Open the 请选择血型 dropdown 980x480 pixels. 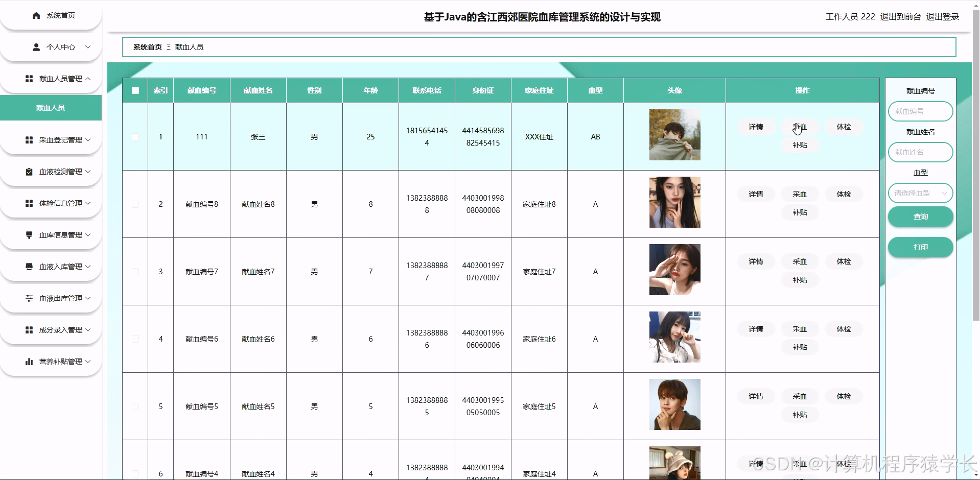click(x=920, y=193)
